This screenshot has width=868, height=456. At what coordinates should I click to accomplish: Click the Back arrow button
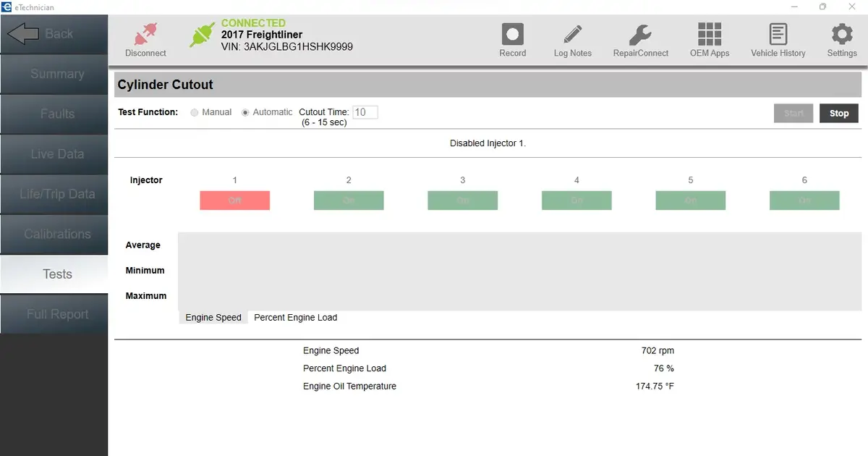pyautogui.click(x=54, y=34)
